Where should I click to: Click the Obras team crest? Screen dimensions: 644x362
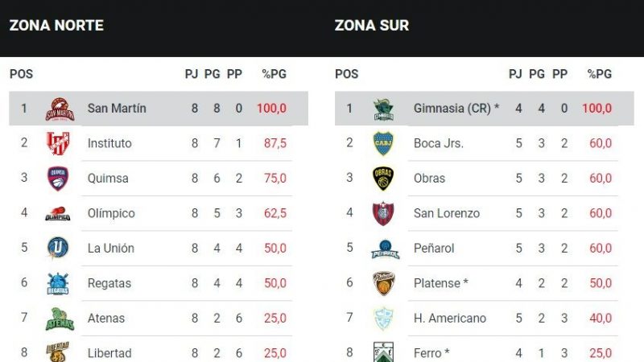coord(383,179)
